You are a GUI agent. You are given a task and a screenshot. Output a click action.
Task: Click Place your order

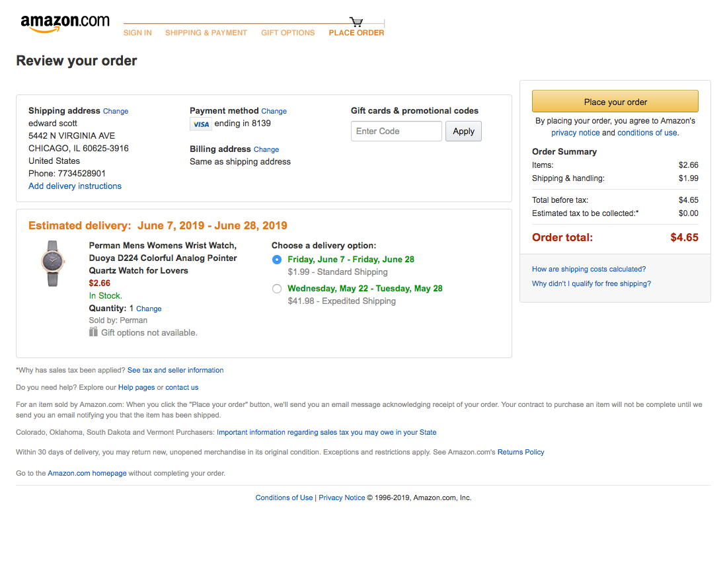click(x=615, y=100)
